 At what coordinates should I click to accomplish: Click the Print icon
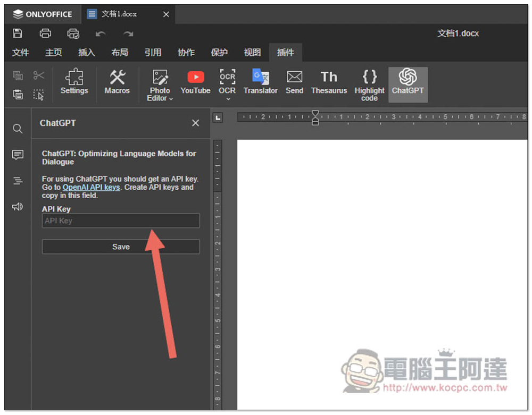click(45, 33)
